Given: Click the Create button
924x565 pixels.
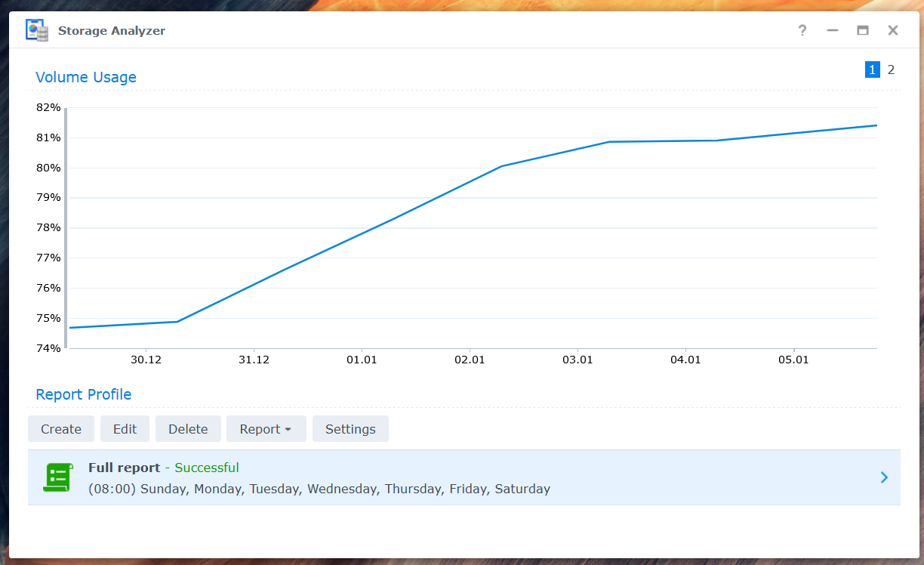Looking at the screenshot, I should pyautogui.click(x=61, y=428).
